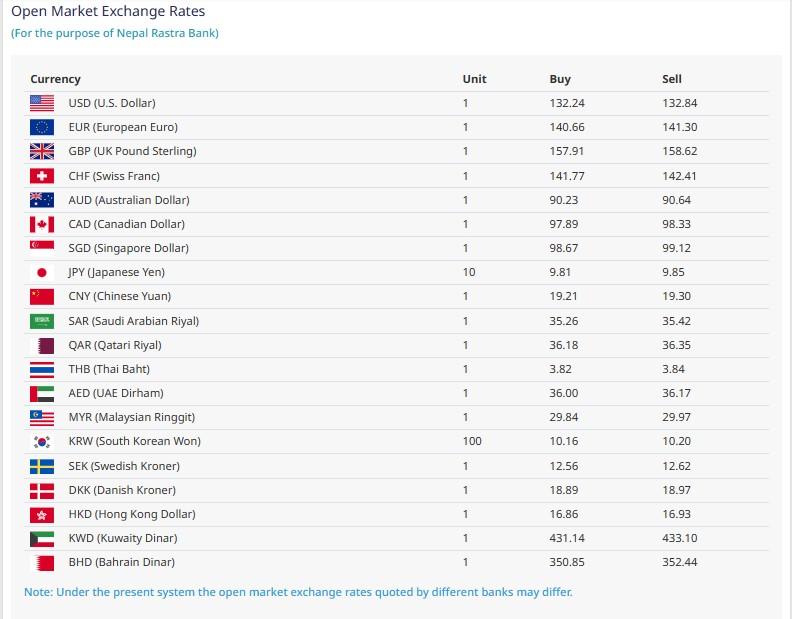Image resolution: width=792 pixels, height=619 pixels.
Task: Click the Nepal Rastra Bank subtitle text
Action: pos(115,33)
